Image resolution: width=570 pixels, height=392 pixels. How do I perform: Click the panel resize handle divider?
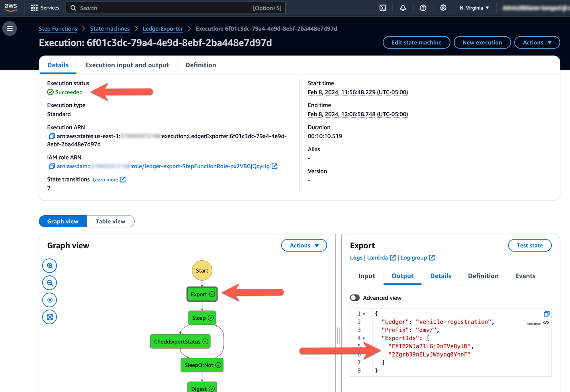click(339, 335)
